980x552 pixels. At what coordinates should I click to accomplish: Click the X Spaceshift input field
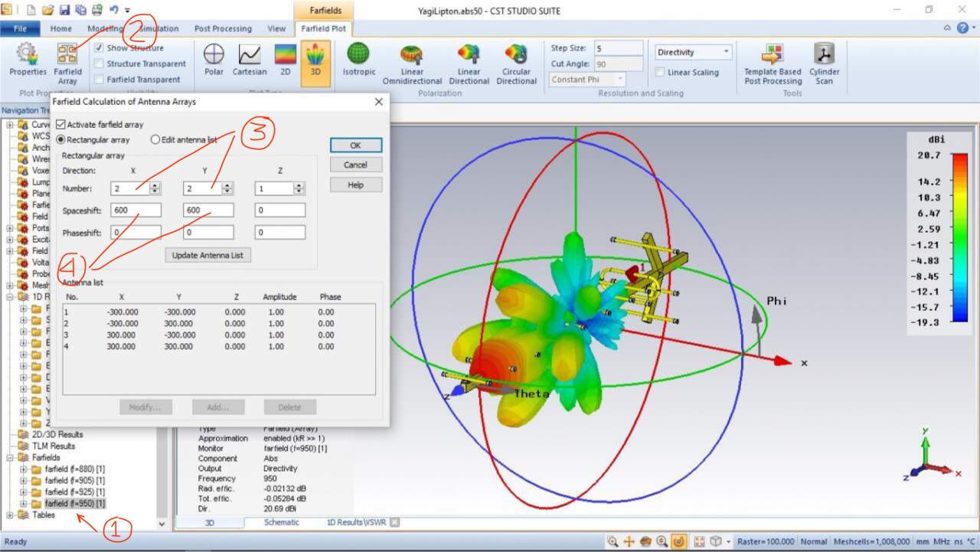[136, 210]
